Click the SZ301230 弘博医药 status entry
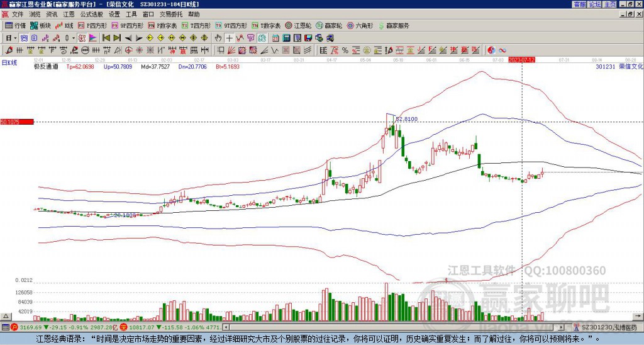Screen dimensions: 644x345 609,327
